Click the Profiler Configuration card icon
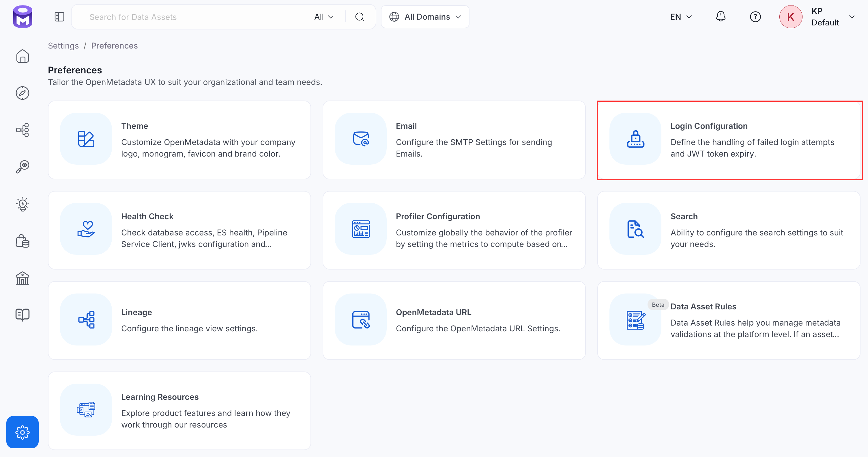Image resolution: width=868 pixels, height=457 pixels. pos(361,229)
